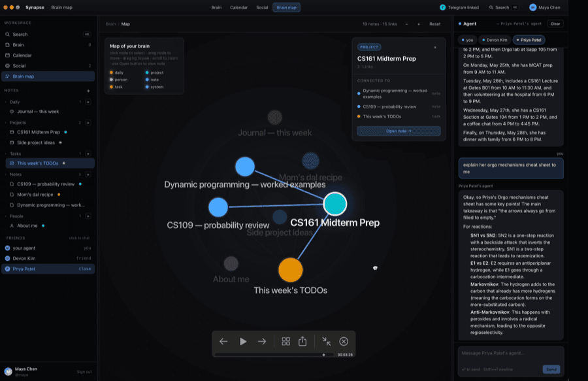Reset the brain map view

pos(435,24)
